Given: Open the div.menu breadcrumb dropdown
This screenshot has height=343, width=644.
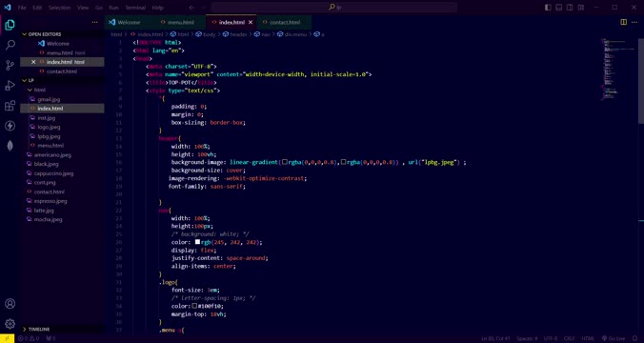Looking at the screenshot, I should (x=292, y=34).
